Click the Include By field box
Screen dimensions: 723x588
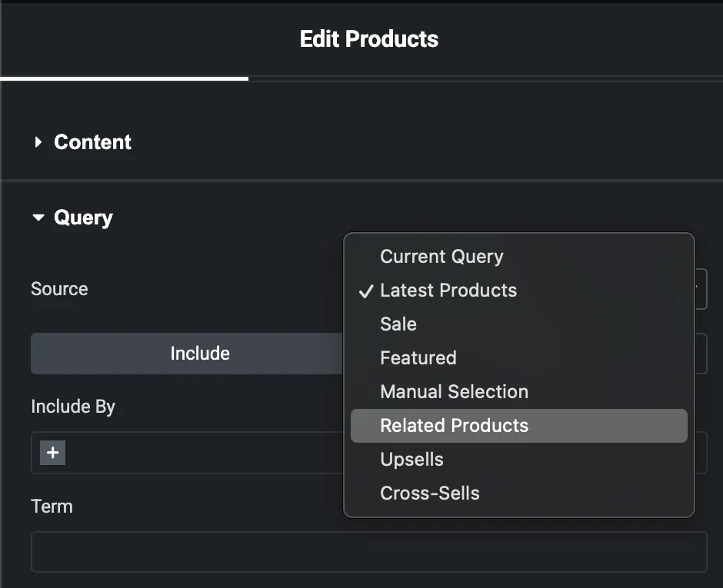click(192, 453)
